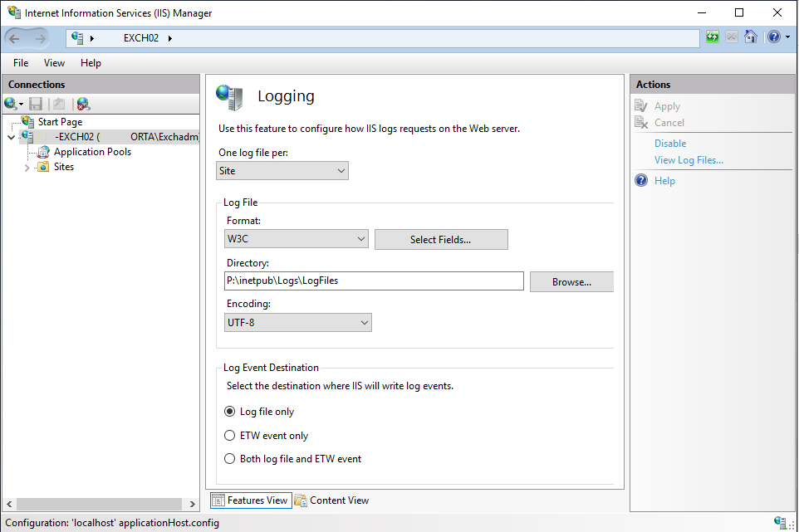799x532 pixels.
Task: Click the server icon in address bar
Action: pos(77,38)
